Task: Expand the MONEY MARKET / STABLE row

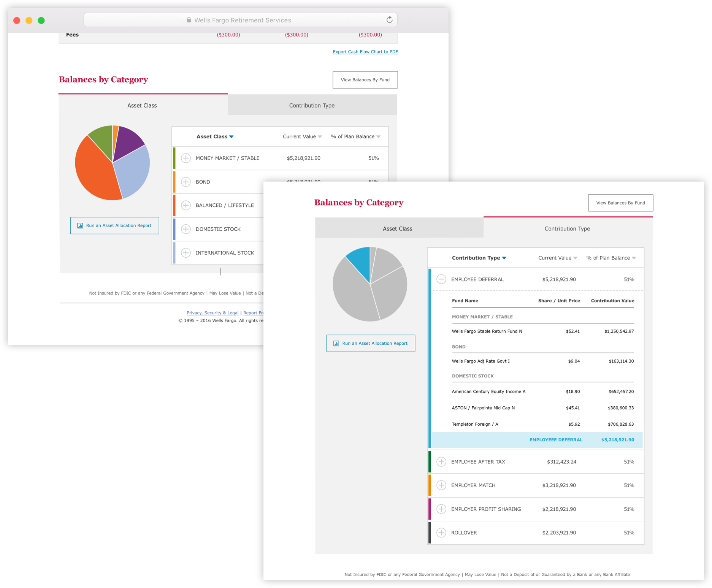Action: click(186, 158)
